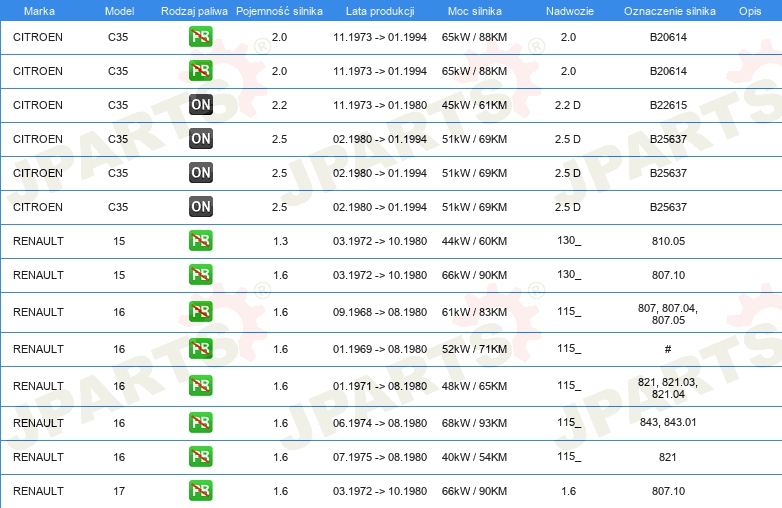Select engine codes 807, 807.04, 807.05

[668, 314]
